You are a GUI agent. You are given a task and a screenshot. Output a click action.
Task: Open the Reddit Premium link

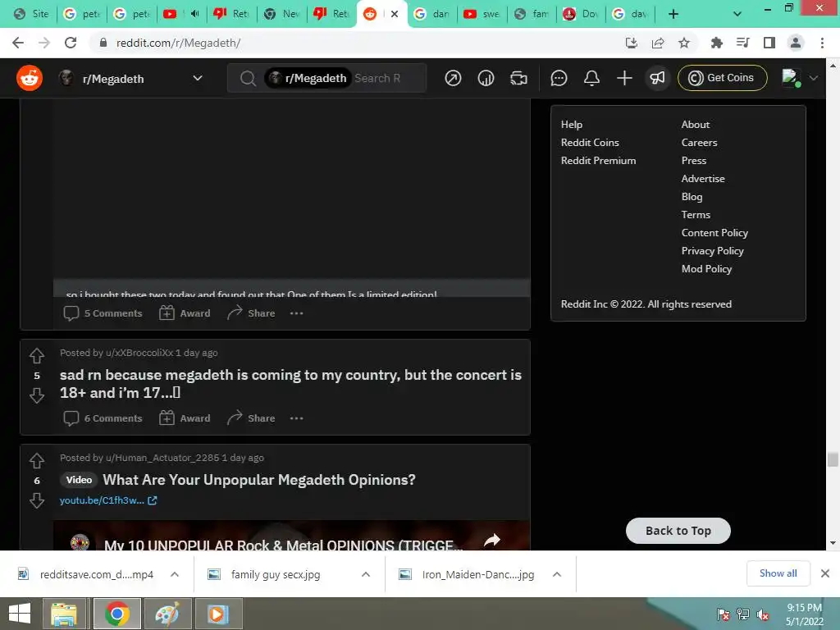(x=598, y=161)
